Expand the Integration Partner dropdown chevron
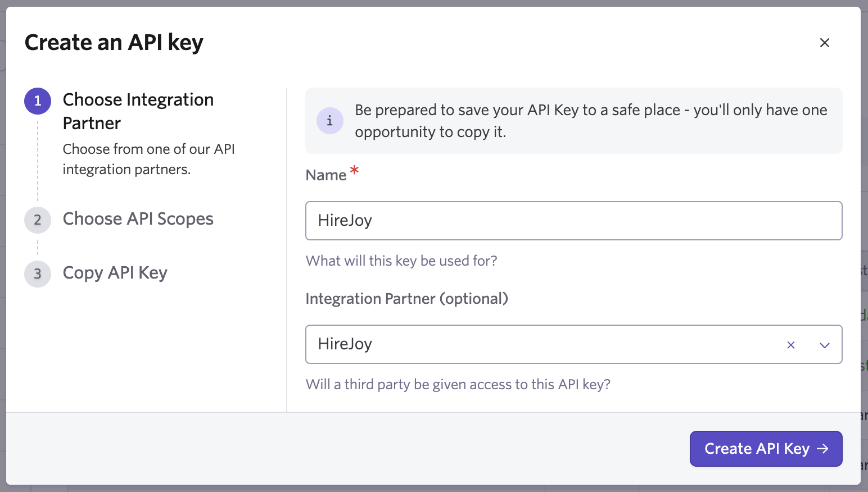Screen dimensions: 868x492 pyautogui.click(x=825, y=345)
